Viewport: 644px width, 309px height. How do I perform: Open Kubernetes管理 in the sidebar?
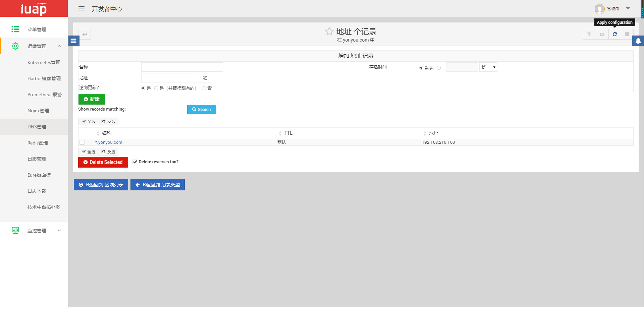pyautogui.click(x=44, y=62)
